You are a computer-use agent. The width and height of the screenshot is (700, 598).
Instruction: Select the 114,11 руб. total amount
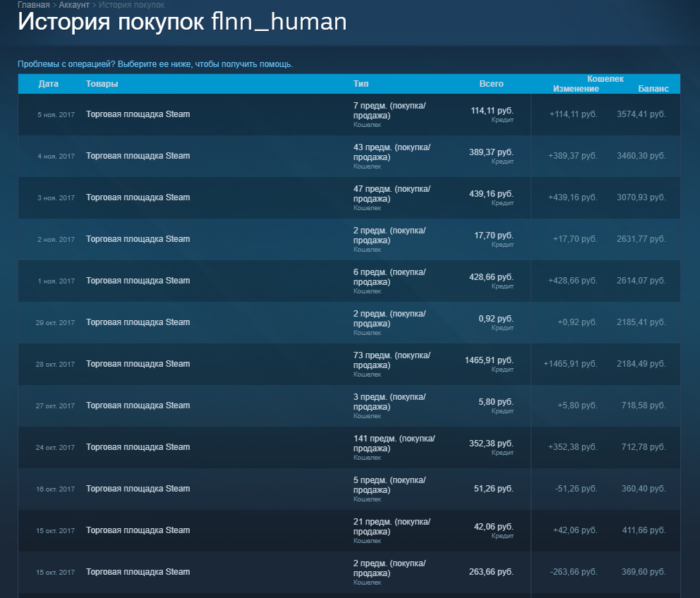(x=492, y=111)
